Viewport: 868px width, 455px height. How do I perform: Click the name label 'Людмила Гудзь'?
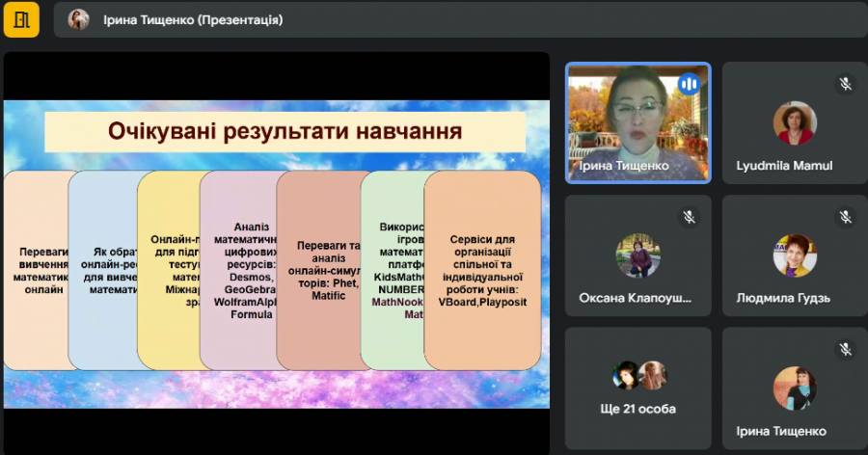click(783, 298)
